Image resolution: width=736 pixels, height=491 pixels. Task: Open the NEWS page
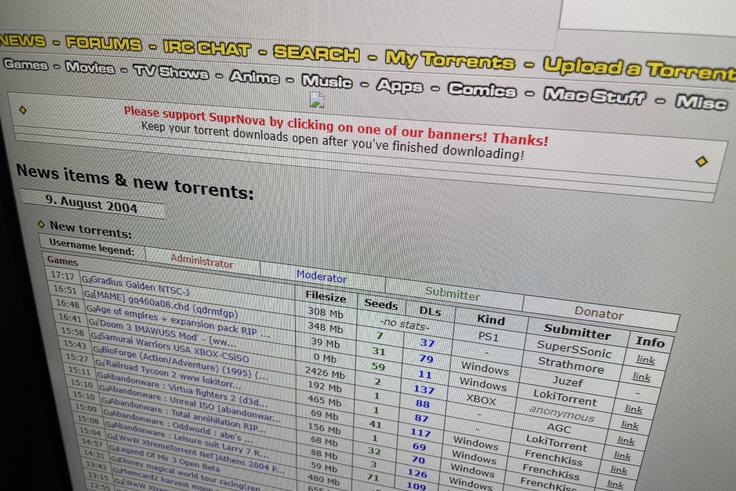pyautogui.click(x=23, y=40)
